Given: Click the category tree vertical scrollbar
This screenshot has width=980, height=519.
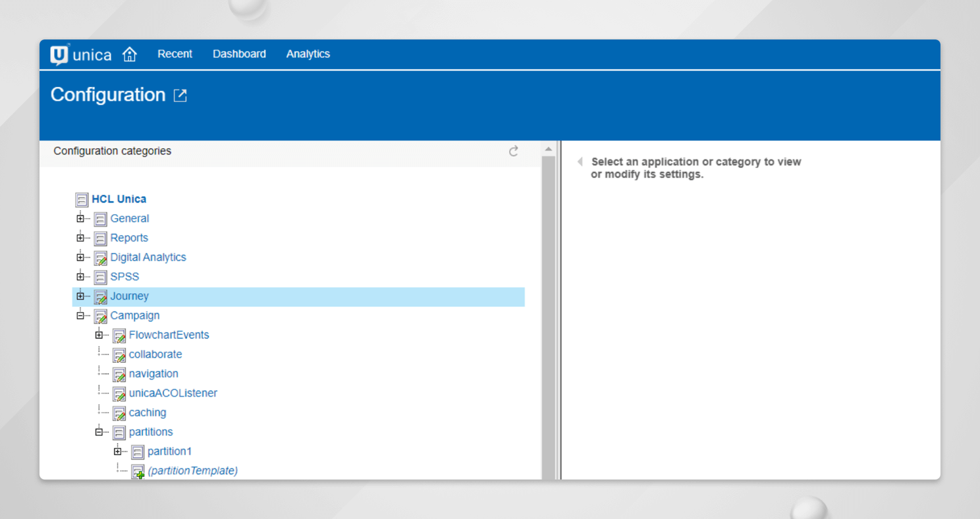Looking at the screenshot, I should [x=548, y=316].
